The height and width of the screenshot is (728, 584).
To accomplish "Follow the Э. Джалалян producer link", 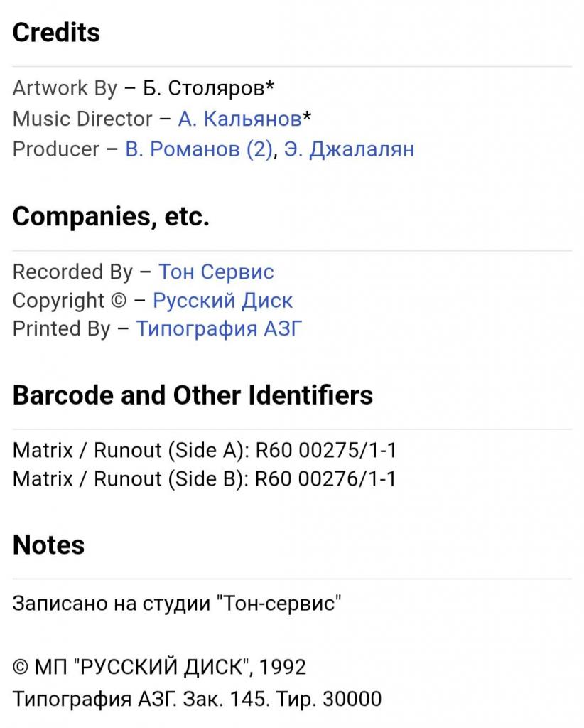I will (349, 149).
